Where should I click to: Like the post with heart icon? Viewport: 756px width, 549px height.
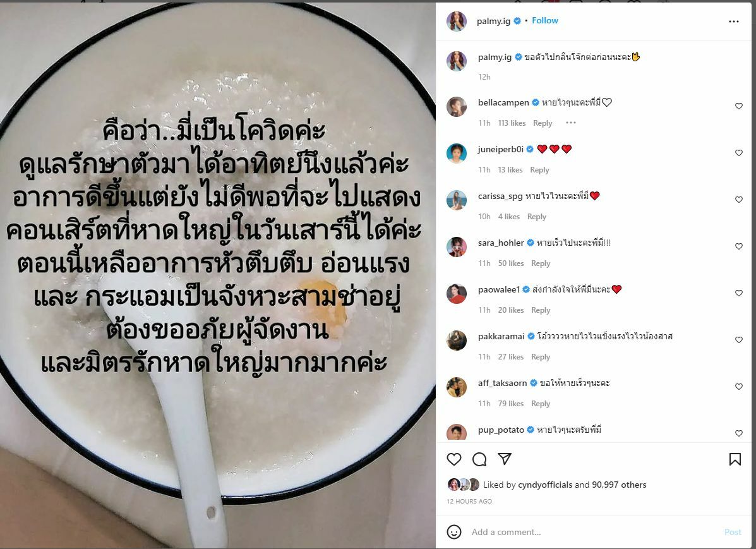[x=453, y=459]
